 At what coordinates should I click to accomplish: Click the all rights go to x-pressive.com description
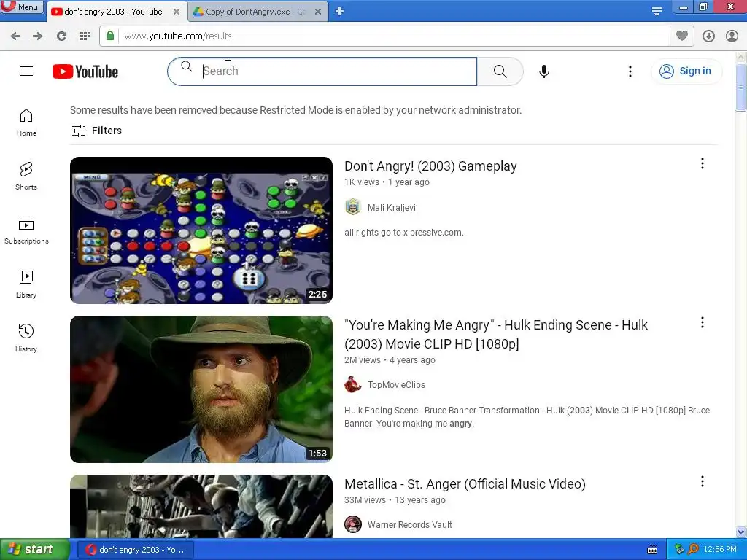(x=403, y=233)
